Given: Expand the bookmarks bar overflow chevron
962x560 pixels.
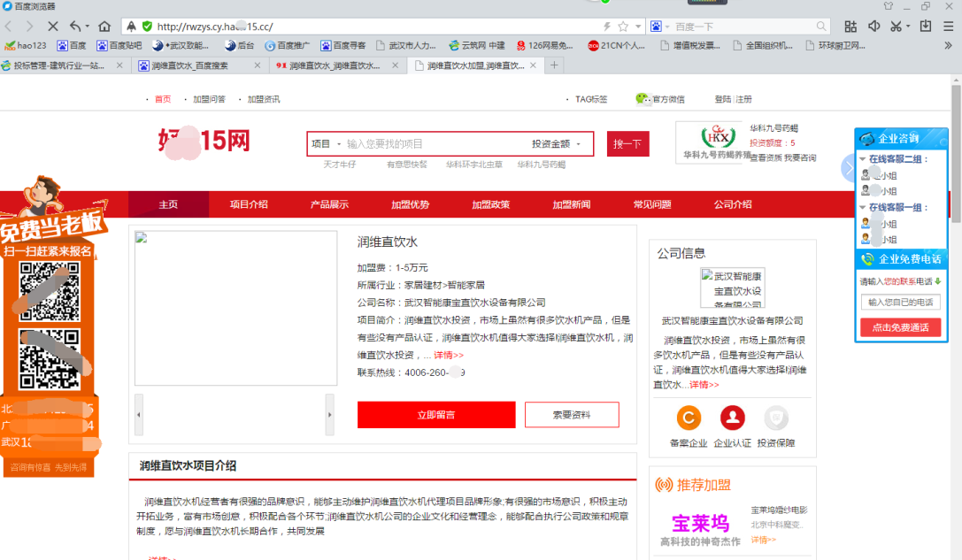Looking at the screenshot, I should 948,45.
